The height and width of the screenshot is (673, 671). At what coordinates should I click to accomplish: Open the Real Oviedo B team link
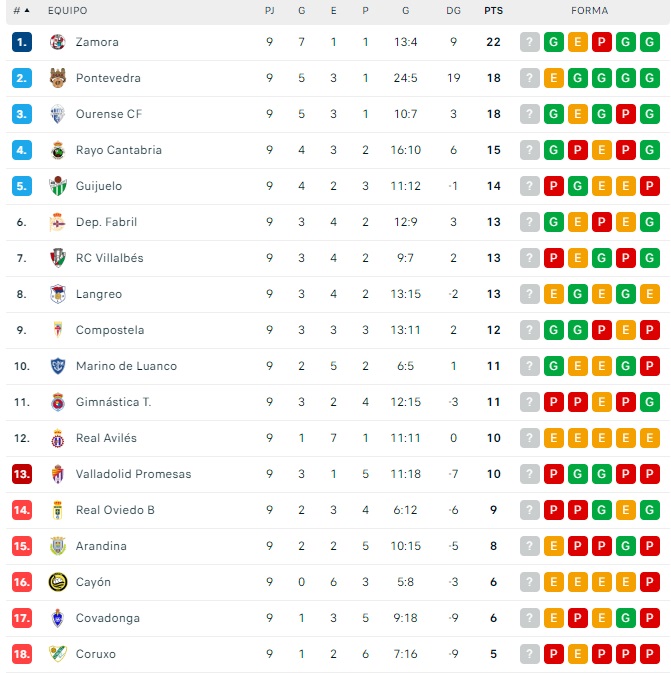pyautogui.click(x=115, y=510)
